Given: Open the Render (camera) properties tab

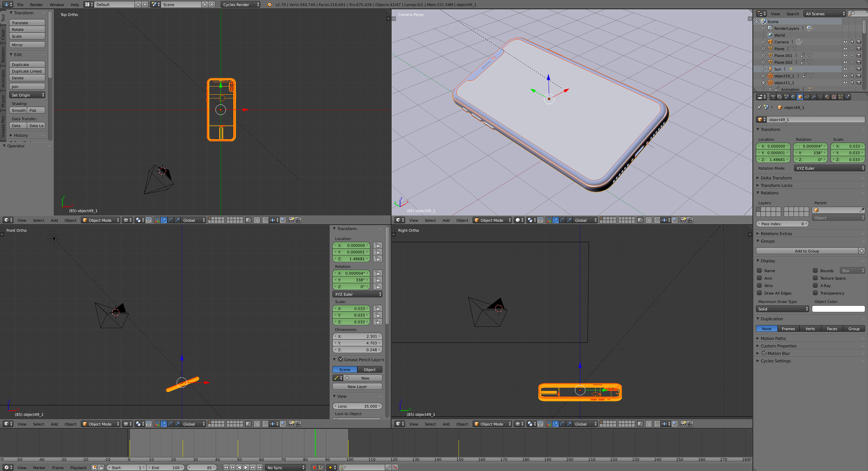Looking at the screenshot, I should tap(773, 97).
